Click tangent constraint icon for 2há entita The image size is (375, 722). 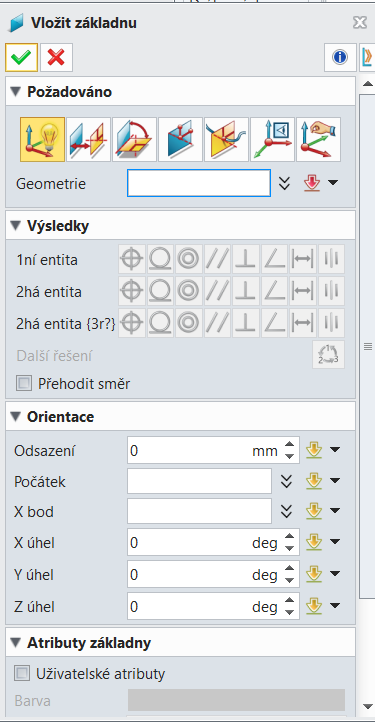pos(160,291)
